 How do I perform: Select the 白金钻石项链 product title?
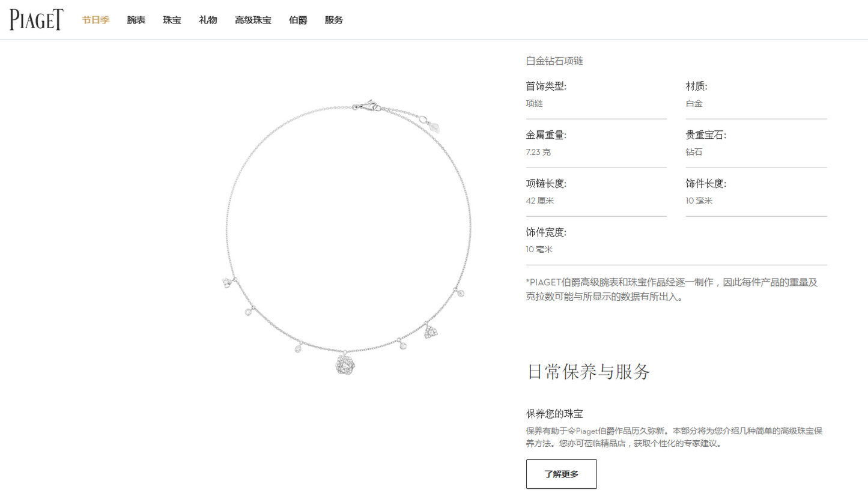pyautogui.click(x=554, y=61)
